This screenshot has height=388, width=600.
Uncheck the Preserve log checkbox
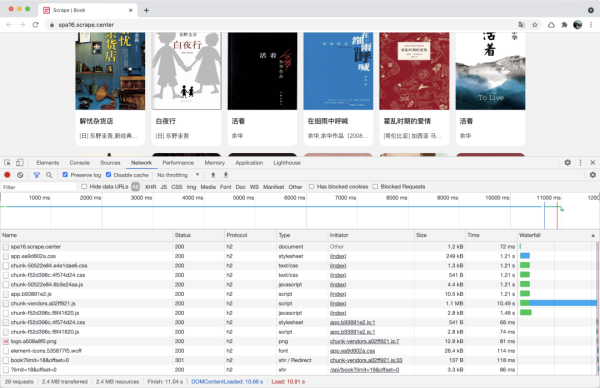point(65,174)
